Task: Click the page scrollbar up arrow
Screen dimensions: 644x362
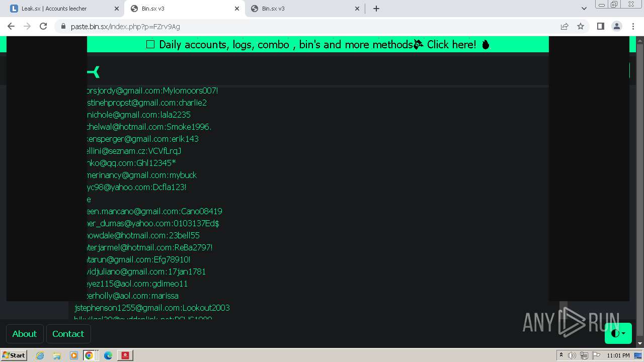Action: pos(640,40)
